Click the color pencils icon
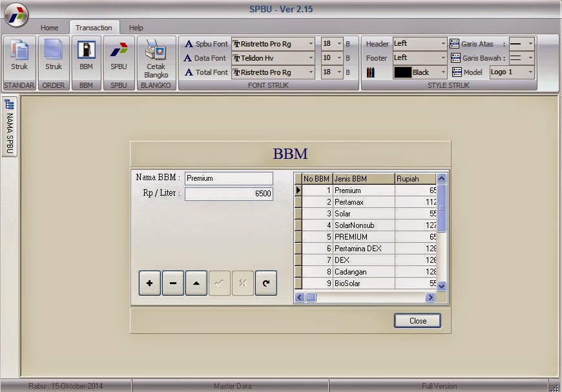The height and width of the screenshot is (392, 562). pyautogui.click(x=371, y=72)
